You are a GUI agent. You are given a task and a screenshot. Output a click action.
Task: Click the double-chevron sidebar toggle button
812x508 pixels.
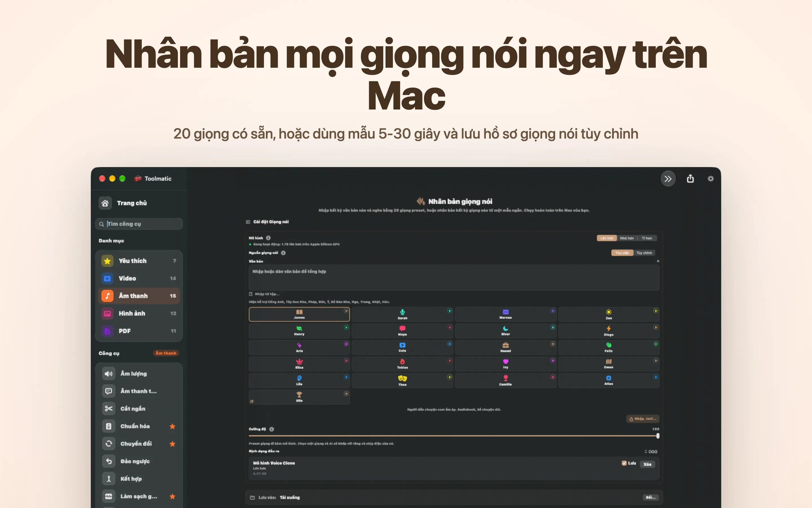(668, 179)
